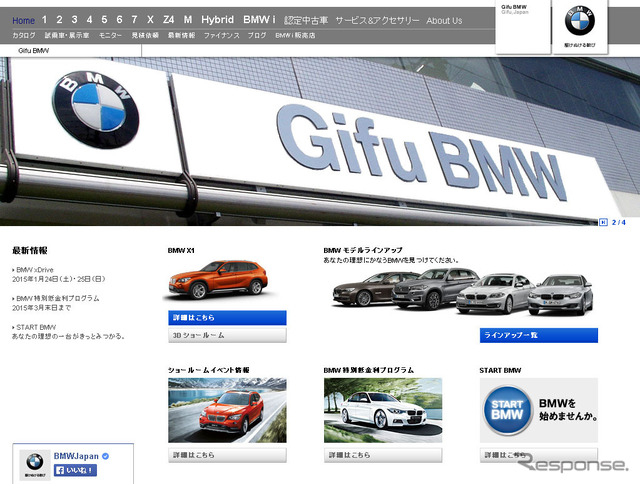Click 詳細はこちら under ショールームイベント情報
The image size is (640, 484).
[x=227, y=455]
